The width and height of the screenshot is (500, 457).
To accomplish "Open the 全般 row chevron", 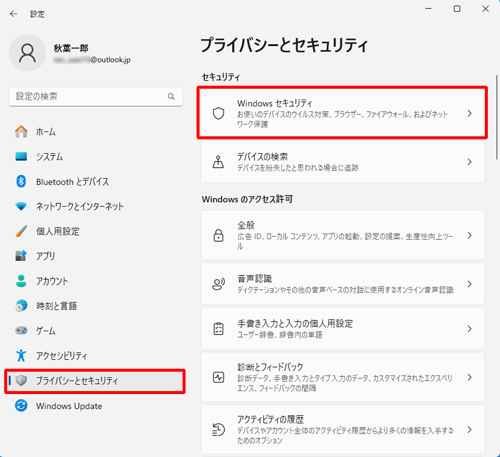I will [x=469, y=235].
